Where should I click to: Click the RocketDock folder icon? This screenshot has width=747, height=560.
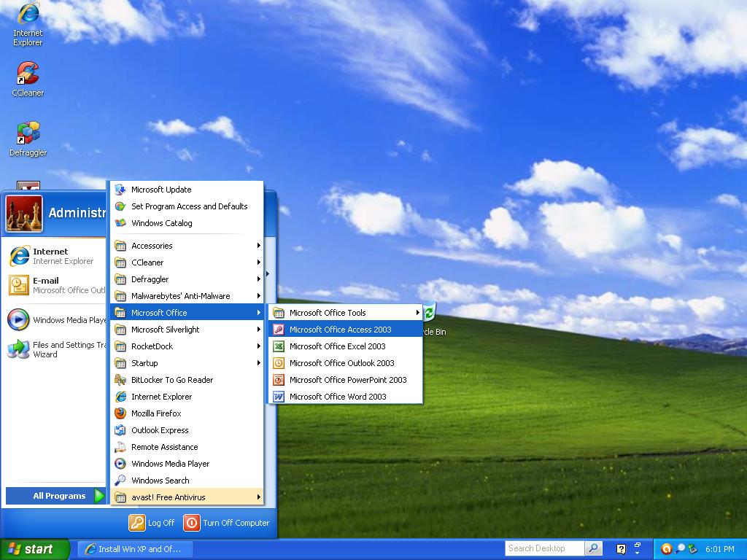tap(120, 346)
